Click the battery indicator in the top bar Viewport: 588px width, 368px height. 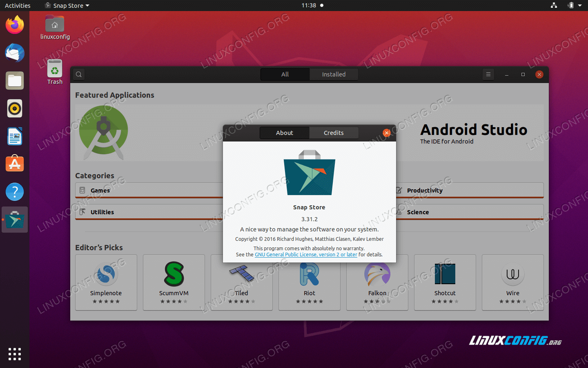click(571, 5)
